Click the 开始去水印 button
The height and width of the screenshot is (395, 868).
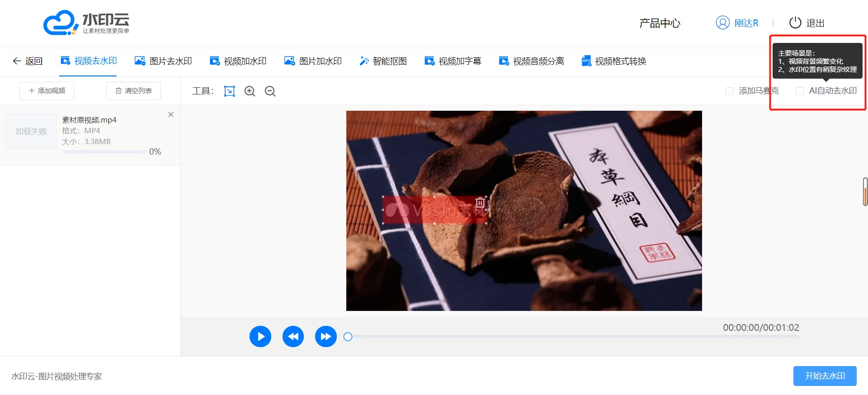tap(825, 376)
